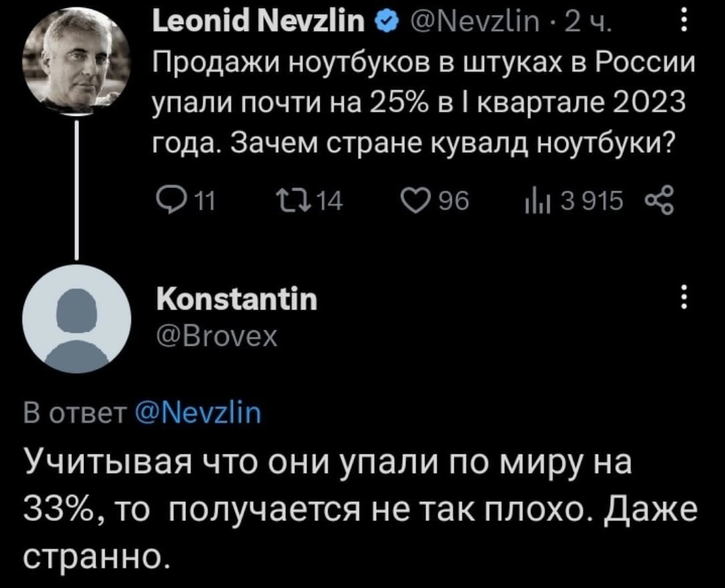Viewport: 725px width, 588px height.
Task: Click the reply icon on Nevzlin's tweet
Action: point(168,202)
